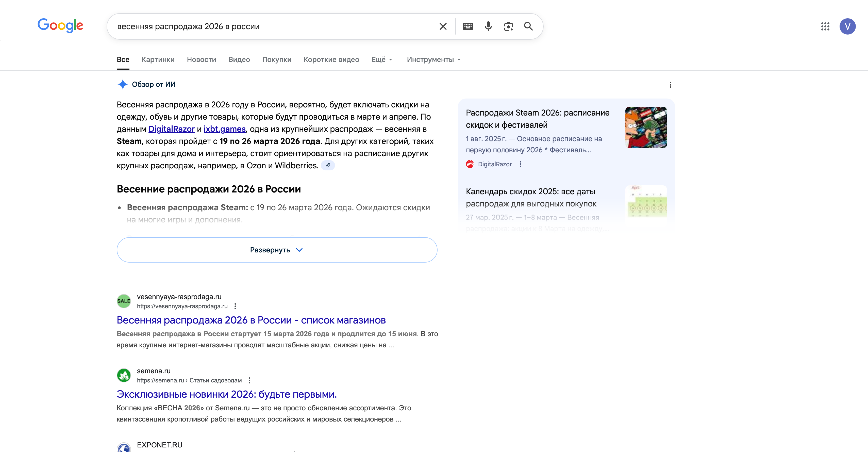
Task: Open the Ещё dropdown menu
Action: click(382, 60)
